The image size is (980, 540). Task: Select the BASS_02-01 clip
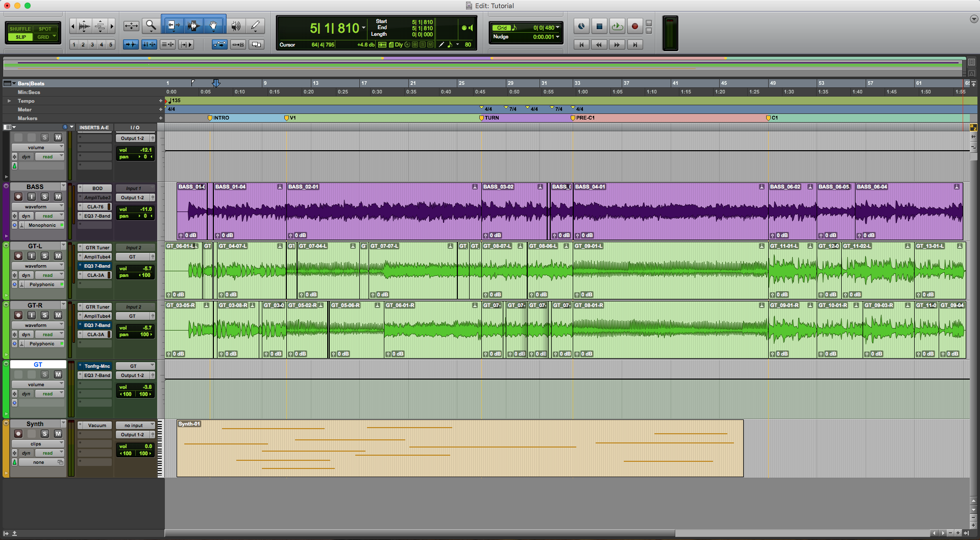click(384, 212)
